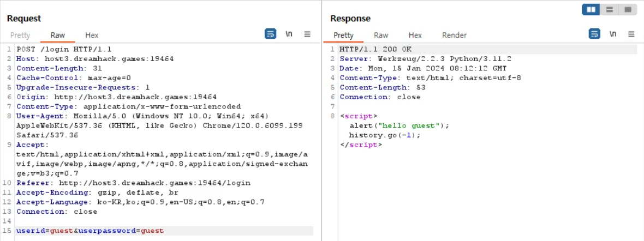Screen dimensions: 644x241
Task: Click the request Content-Type urlencoded header
Action: click(129, 106)
